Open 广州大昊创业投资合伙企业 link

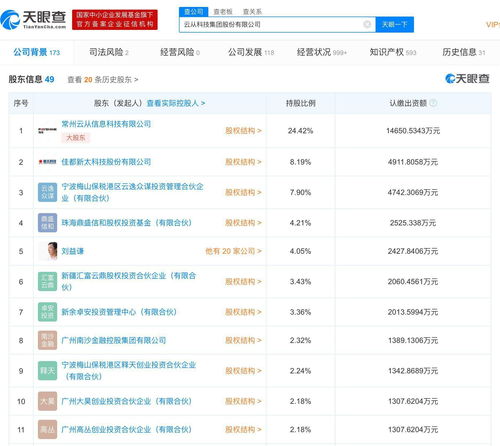(127, 401)
